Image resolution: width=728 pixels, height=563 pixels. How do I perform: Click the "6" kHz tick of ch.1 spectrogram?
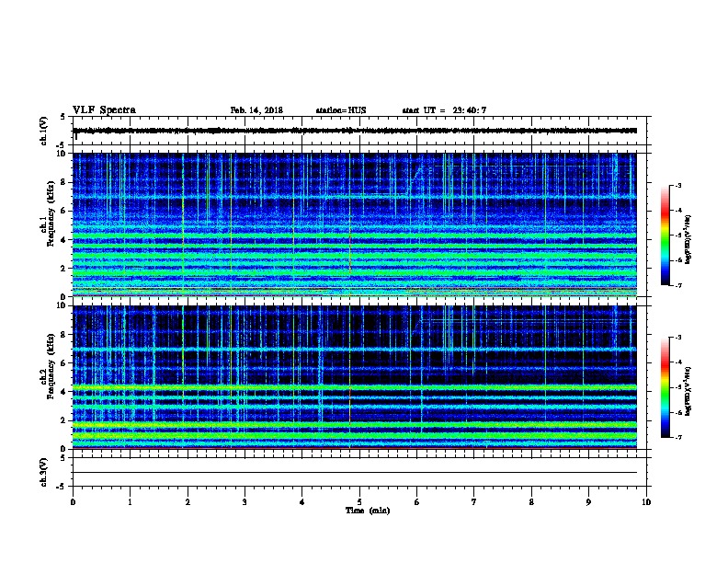(63, 211)
